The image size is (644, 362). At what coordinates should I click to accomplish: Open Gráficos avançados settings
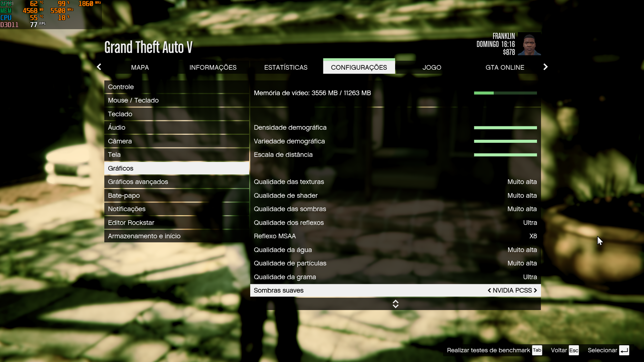(x=177, y=182)
